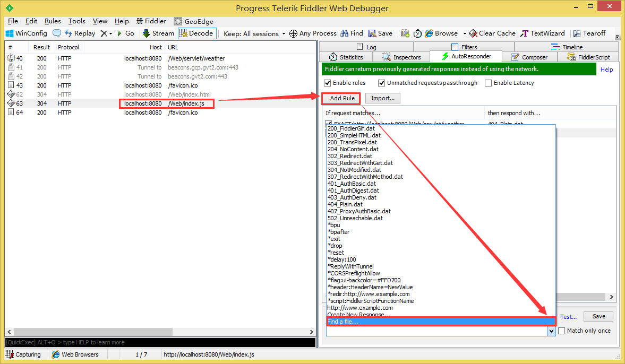The width and height of the screenshot is (625, 364).
Task: Open the AutoResponder Help link
Action: tap(606, 70)
